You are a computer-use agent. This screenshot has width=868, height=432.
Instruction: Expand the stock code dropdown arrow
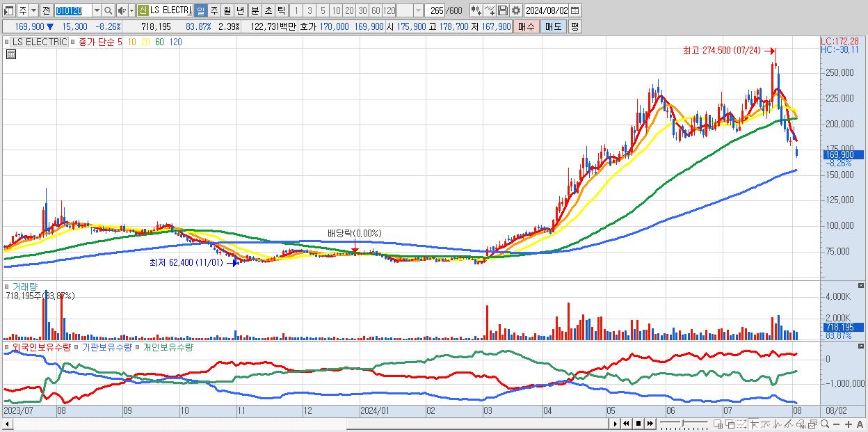tap(97, 10)
